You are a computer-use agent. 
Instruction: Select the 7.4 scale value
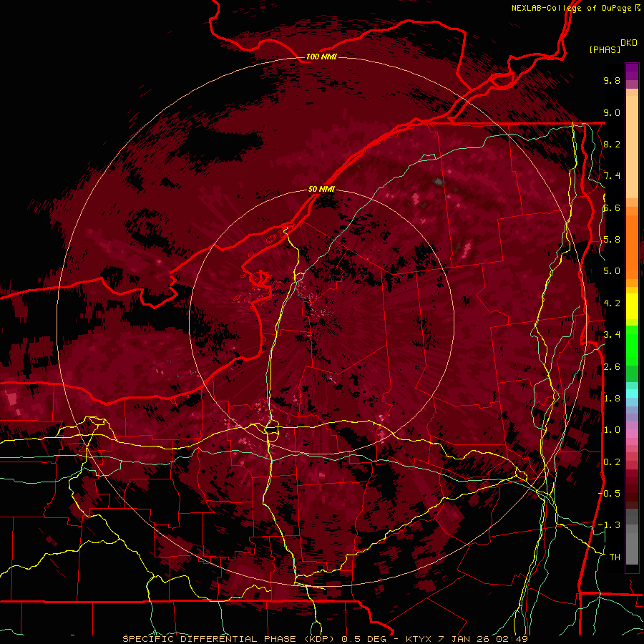tap(612, 176)
